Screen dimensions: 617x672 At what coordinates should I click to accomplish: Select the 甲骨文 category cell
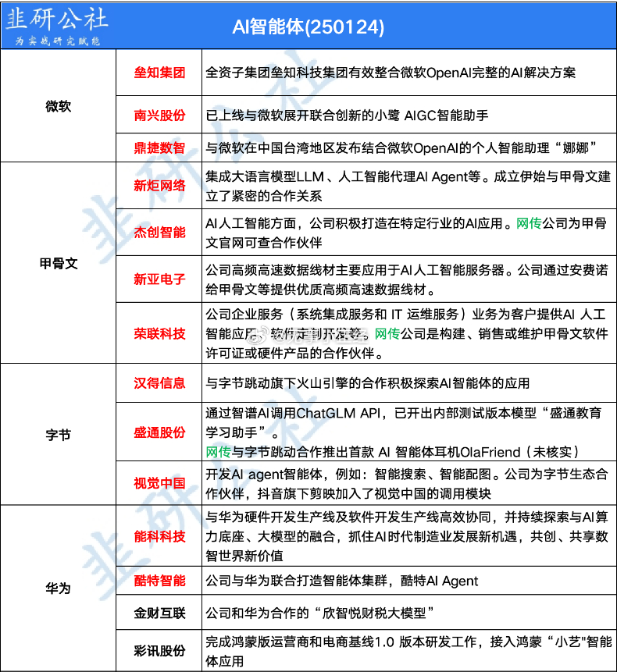tap(59, 263)
